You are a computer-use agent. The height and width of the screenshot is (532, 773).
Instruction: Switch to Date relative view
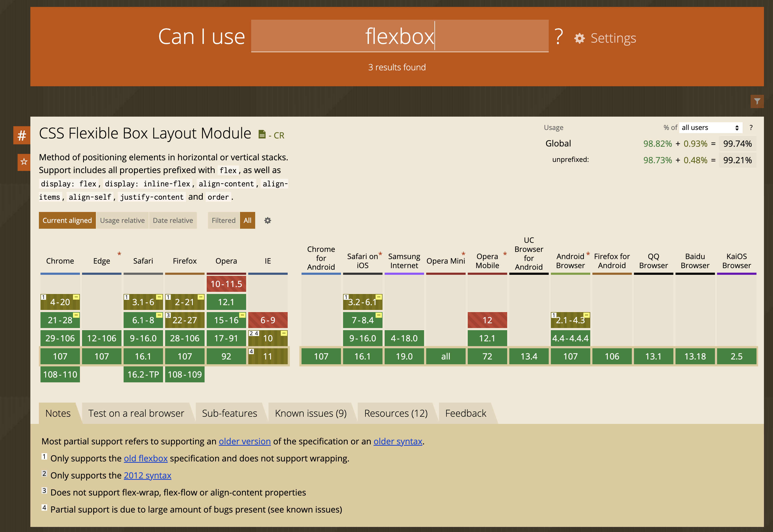click(x=173, y=220)
